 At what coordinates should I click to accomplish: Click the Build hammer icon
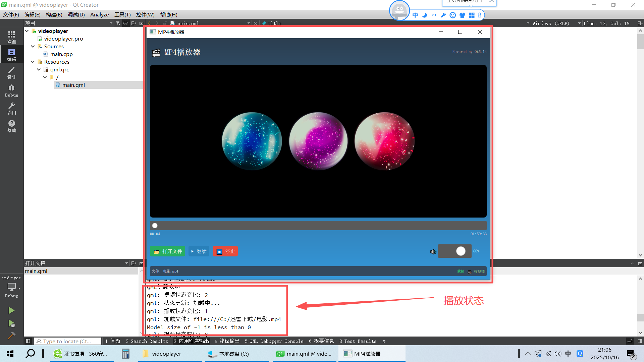click(11, 336)
